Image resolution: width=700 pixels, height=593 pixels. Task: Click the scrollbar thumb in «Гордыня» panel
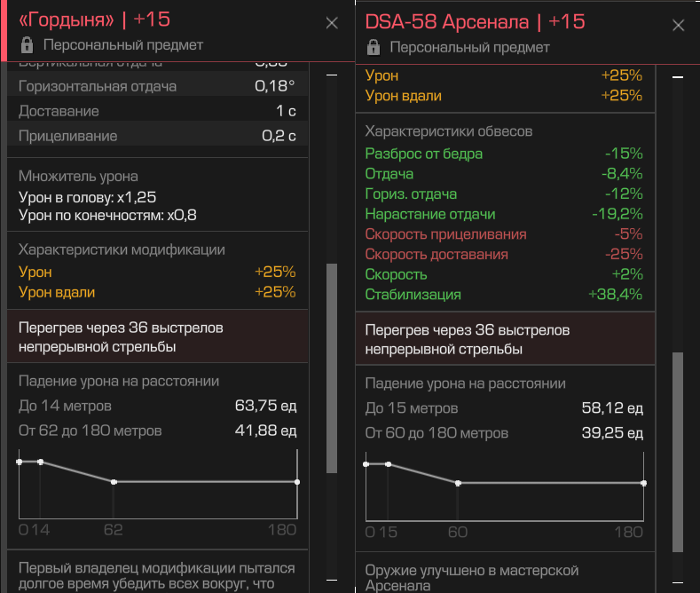[x=332, y=367]
